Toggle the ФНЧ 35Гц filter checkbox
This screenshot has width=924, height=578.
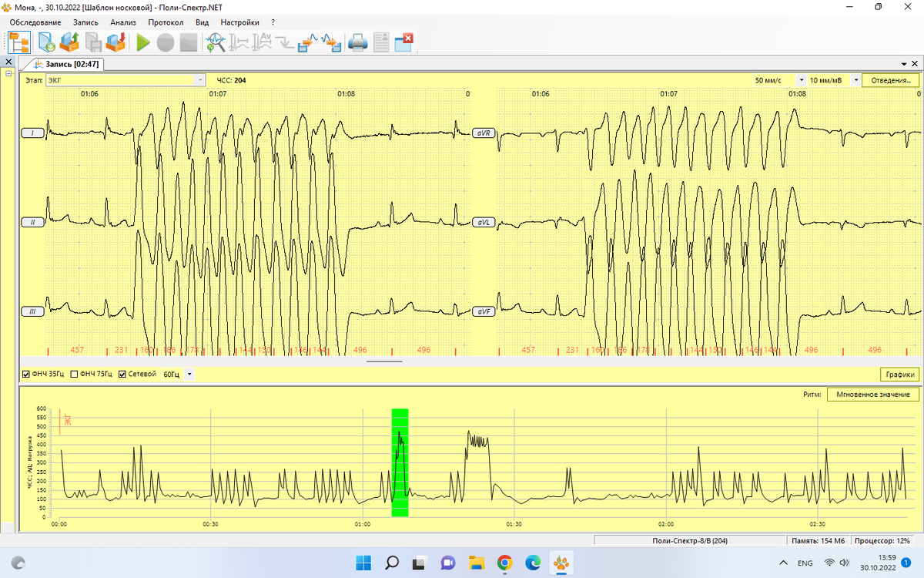click(26, 375)
